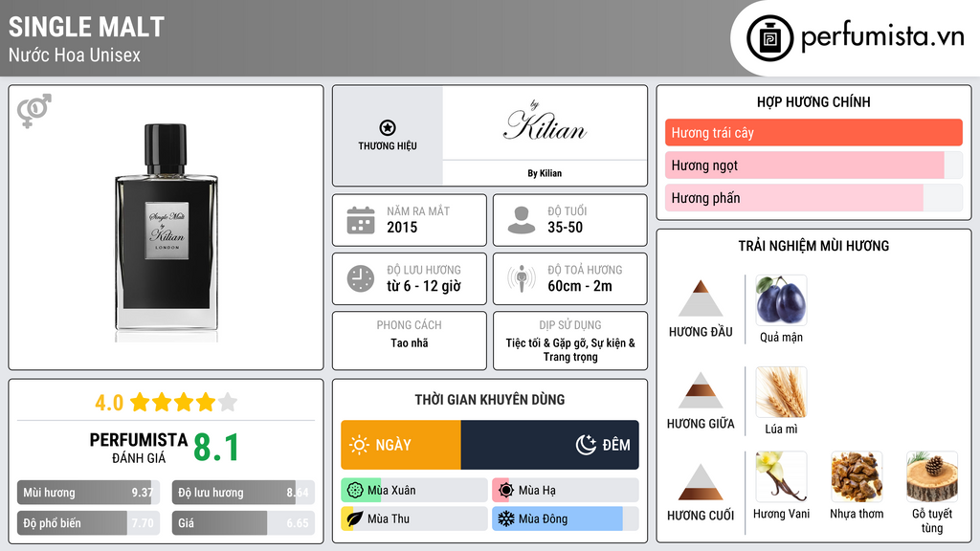Viewport: 980px width, 551px height.
Task: Click the perfumista.vn logo icon
Action: (x=768, y=38)
